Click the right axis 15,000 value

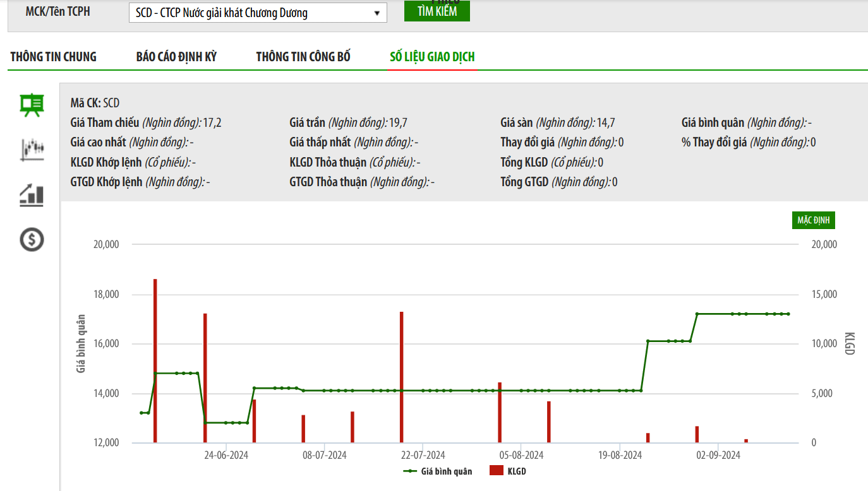[824, 294]
